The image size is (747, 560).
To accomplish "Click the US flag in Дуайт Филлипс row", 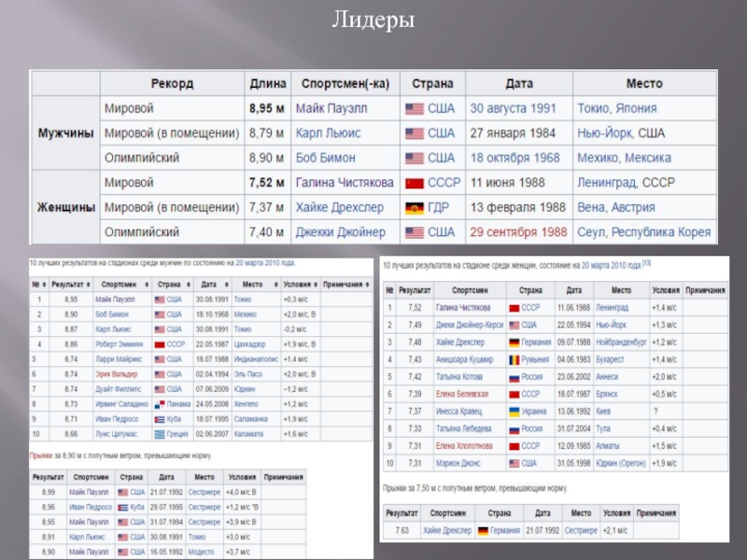I will point(160,389).
